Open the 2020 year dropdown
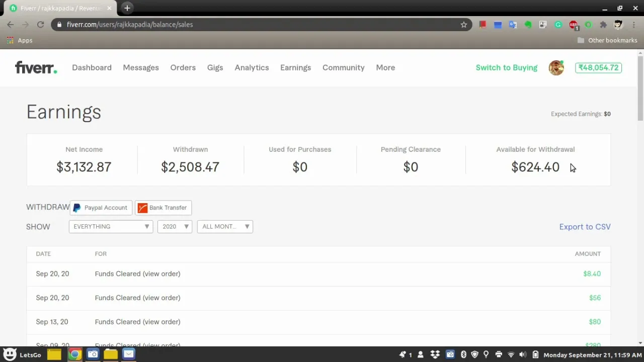Image resolution: width=644 pixels, height=362 pixels. 175,227
